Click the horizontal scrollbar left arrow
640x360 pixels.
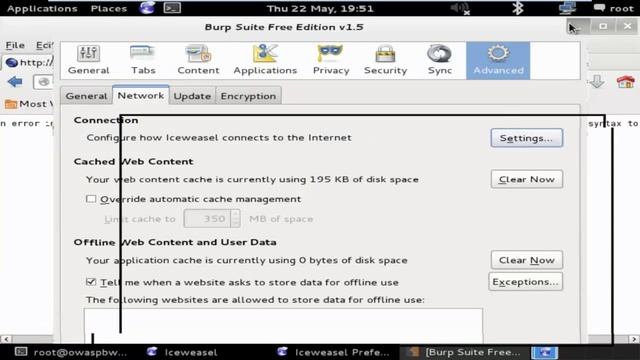click(x=6, y=339)
